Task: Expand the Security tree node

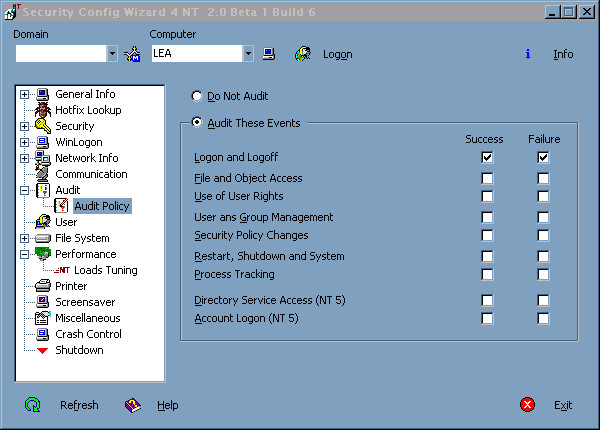Action: (x=25, y=127)
